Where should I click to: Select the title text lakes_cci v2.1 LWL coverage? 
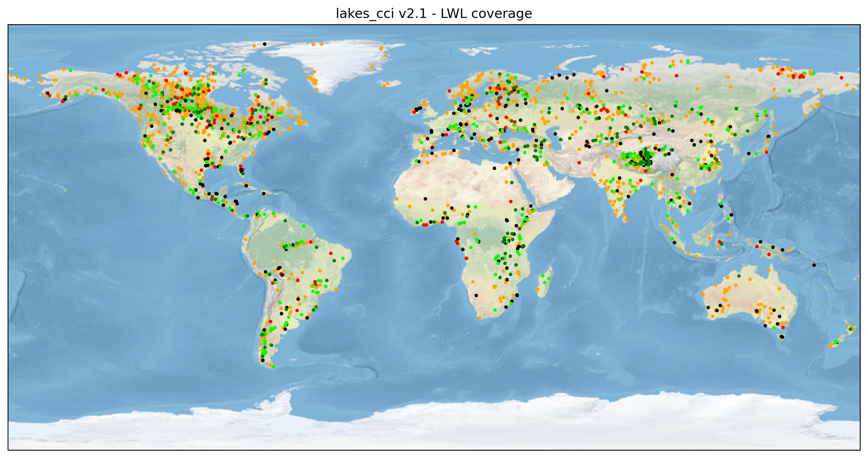[x=433, y=13]
